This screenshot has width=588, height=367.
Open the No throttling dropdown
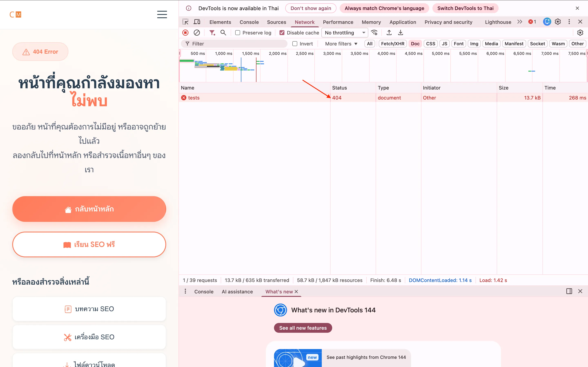tap(344, 33)
